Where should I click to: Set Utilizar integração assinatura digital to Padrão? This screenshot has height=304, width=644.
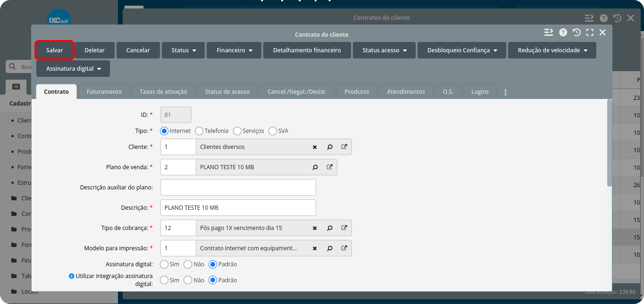[213, 280]
